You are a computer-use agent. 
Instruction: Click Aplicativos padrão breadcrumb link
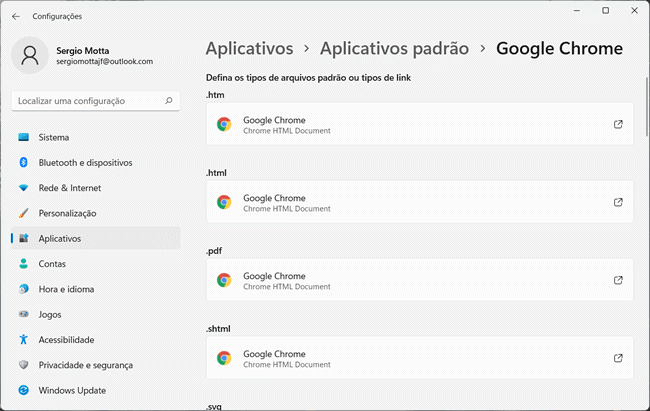click(394, 48)
